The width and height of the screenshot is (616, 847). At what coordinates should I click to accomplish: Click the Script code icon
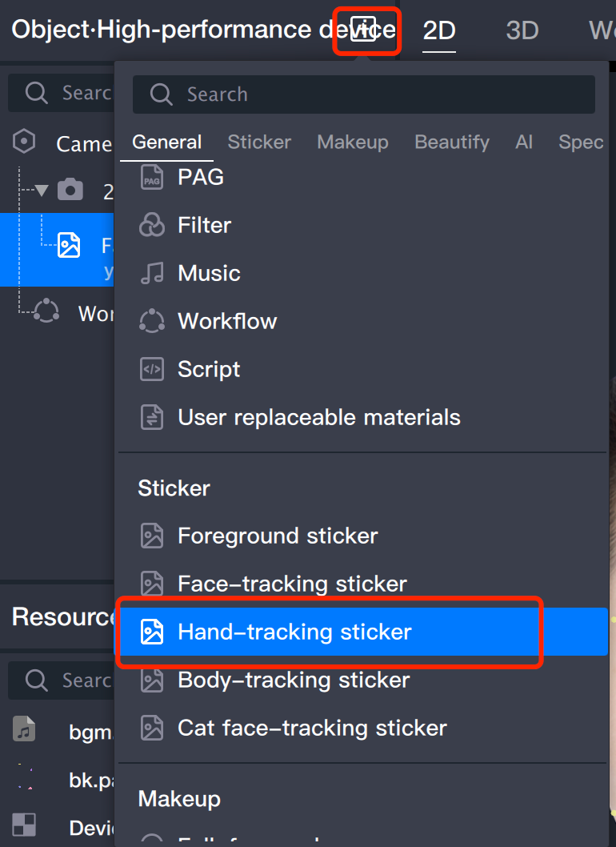tap(151, 369)
